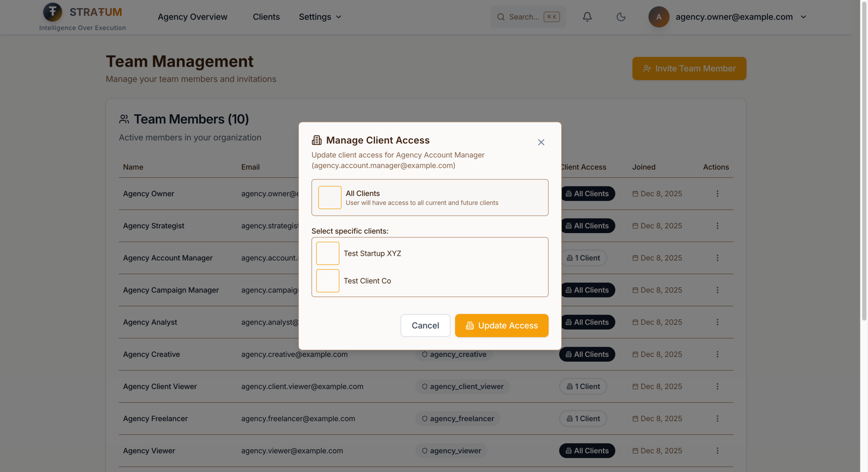Click the user avatar circle labeled A

pos(658,17)
